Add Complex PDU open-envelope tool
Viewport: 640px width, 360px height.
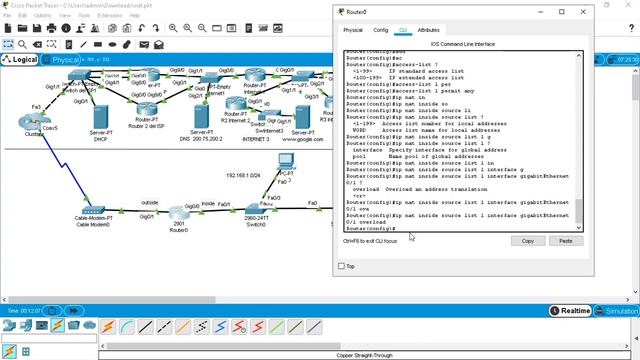(x=159, y=44)
